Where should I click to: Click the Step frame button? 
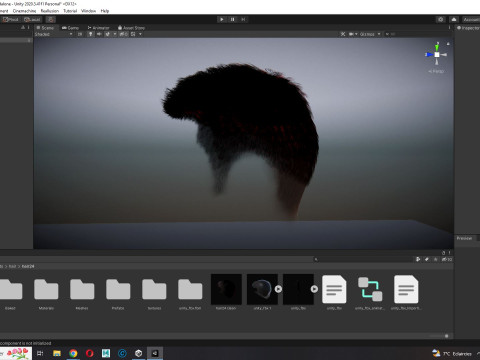coord(243,19)
